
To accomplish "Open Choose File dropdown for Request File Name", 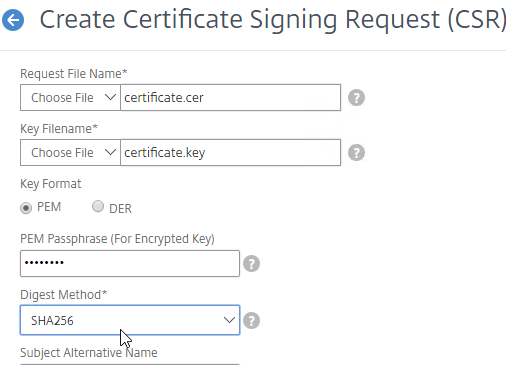I will click(70, 98).
